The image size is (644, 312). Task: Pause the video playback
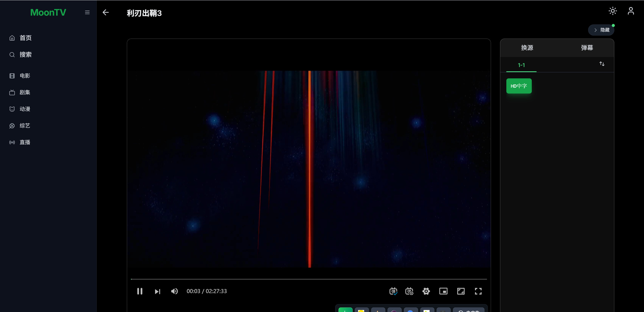[x=140, y=291]
